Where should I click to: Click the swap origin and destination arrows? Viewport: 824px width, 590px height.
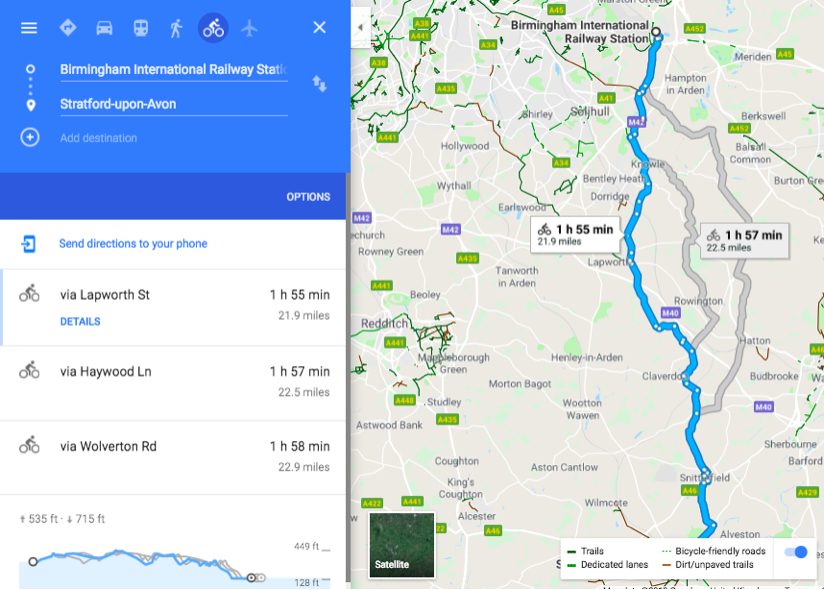coord(319,85)
